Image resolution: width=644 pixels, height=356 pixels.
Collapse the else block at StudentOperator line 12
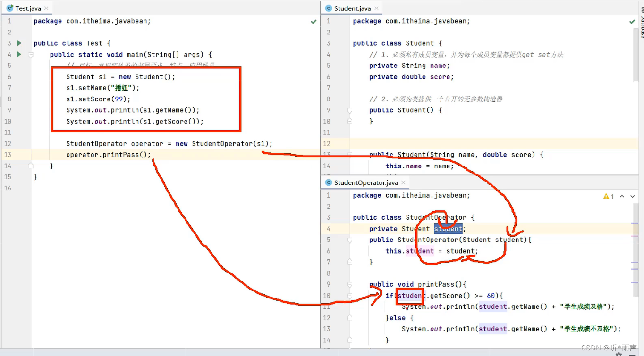350,318
